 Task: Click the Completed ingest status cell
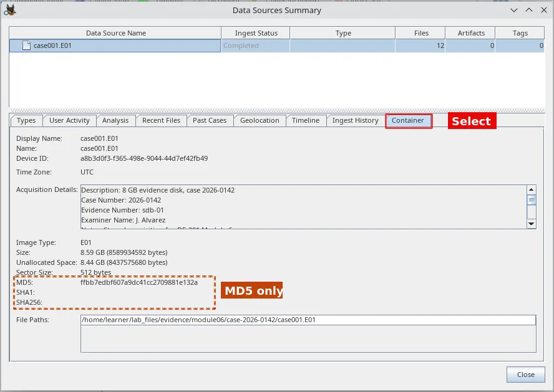coord(255,45)
